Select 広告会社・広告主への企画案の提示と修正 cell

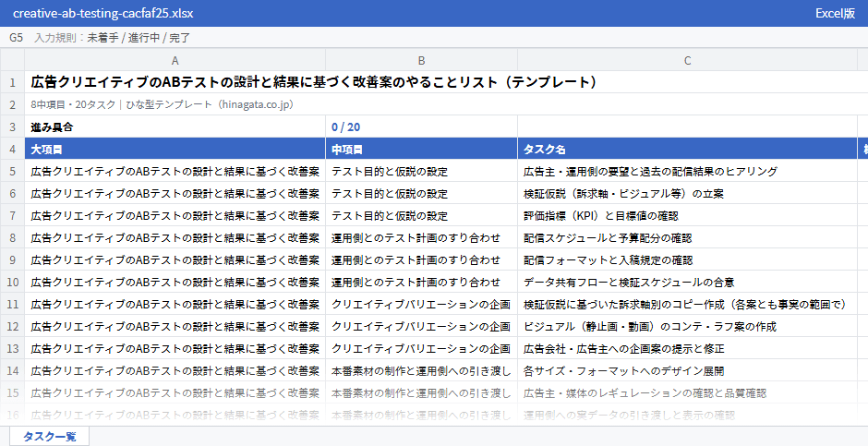[687, 348]
